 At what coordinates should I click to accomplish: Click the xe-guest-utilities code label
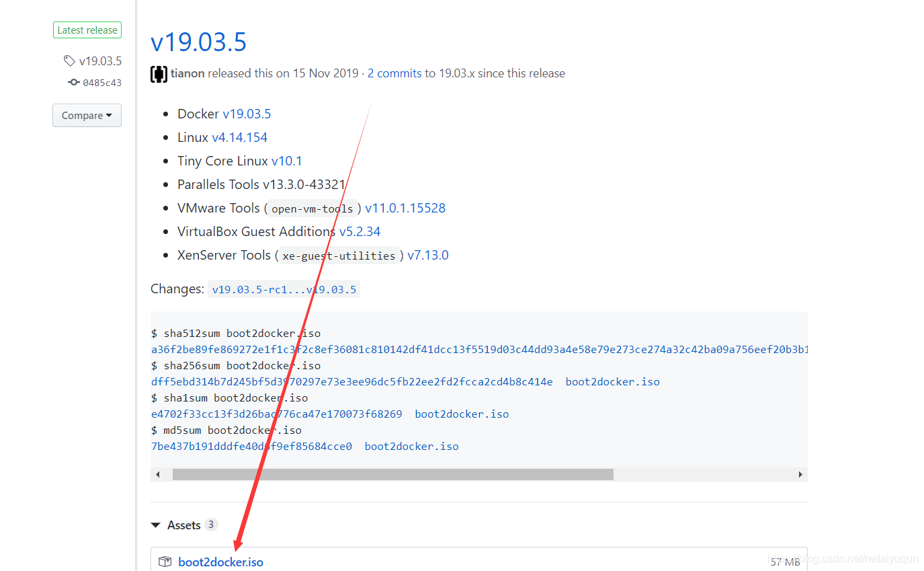[x=339, y=256]
